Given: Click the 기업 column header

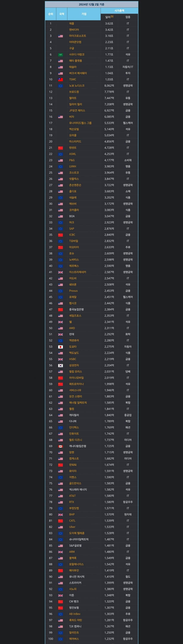Looking at the screenshot, I should coord(84,14).
